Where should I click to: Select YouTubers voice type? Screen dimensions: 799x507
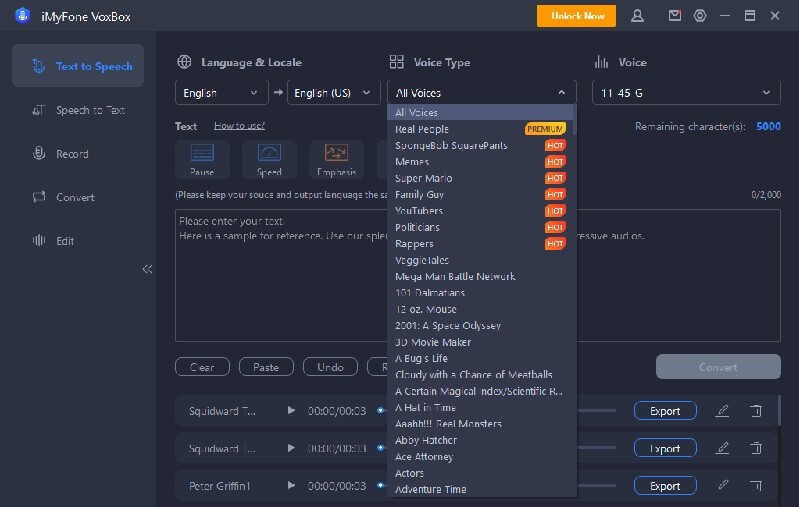click(480, 211)
